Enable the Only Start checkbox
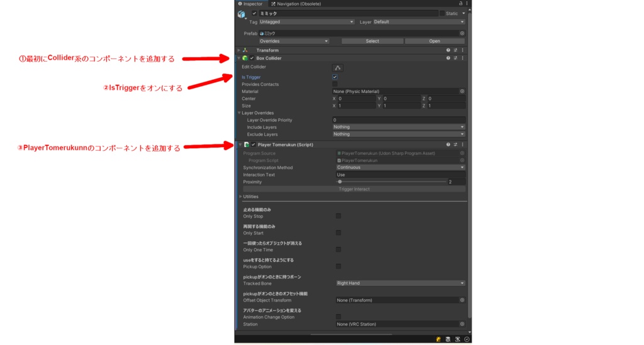Image resolution: width=644 pixels, height=345 pixels. 338,233
